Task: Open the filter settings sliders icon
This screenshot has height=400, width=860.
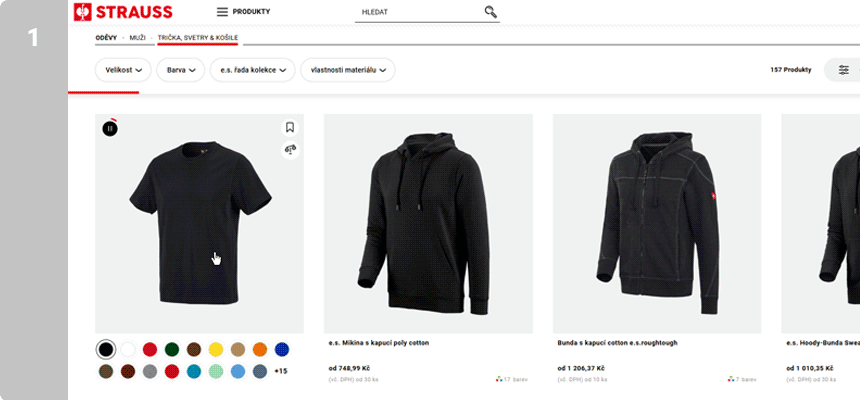Action: 843,70
